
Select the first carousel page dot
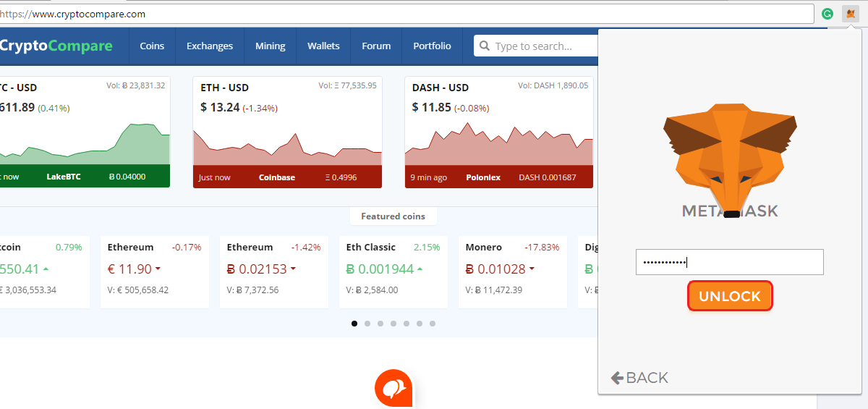click(354, 324)
